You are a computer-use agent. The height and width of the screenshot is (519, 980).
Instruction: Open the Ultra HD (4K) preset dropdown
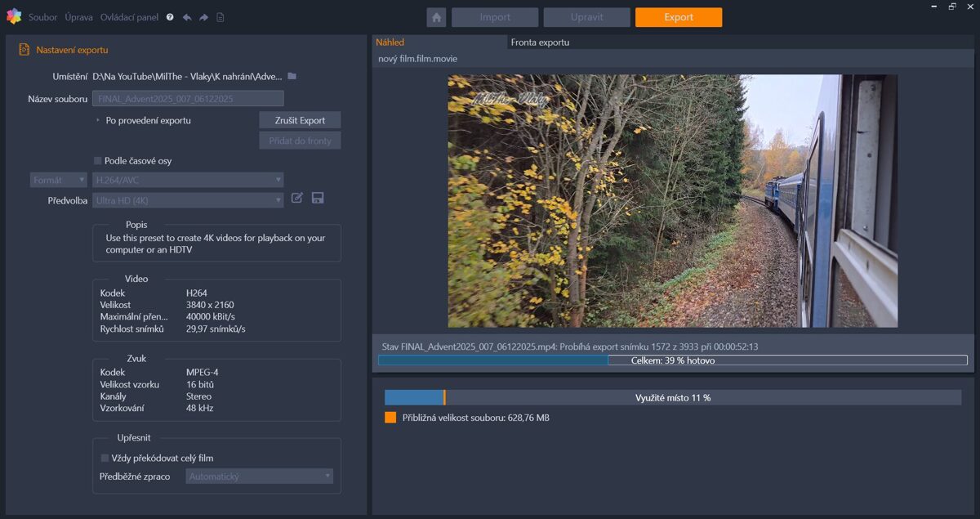pos(188,200)
